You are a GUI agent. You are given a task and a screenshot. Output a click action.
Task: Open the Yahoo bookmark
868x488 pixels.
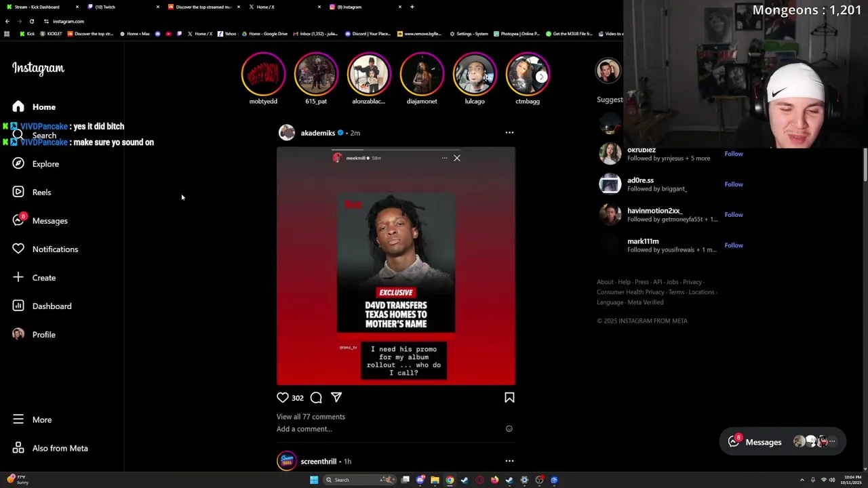tap(227, 34)
